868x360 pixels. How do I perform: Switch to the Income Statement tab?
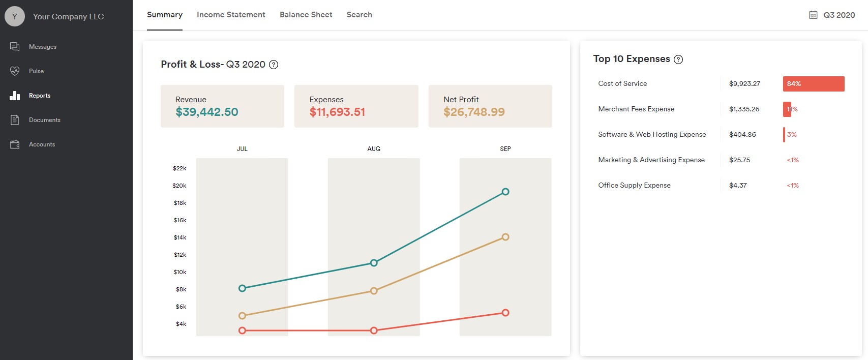click(231, 15)
